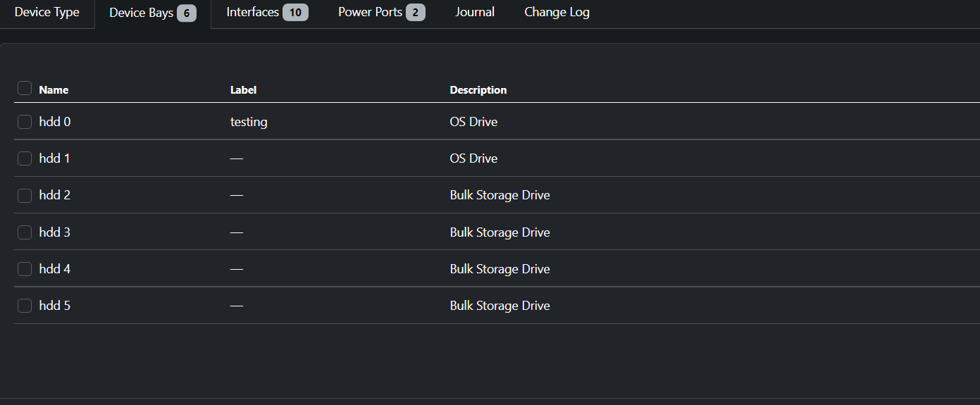Click the hdd 5 name
Screen dimensions: 980x405
click(x=55, y=306)
